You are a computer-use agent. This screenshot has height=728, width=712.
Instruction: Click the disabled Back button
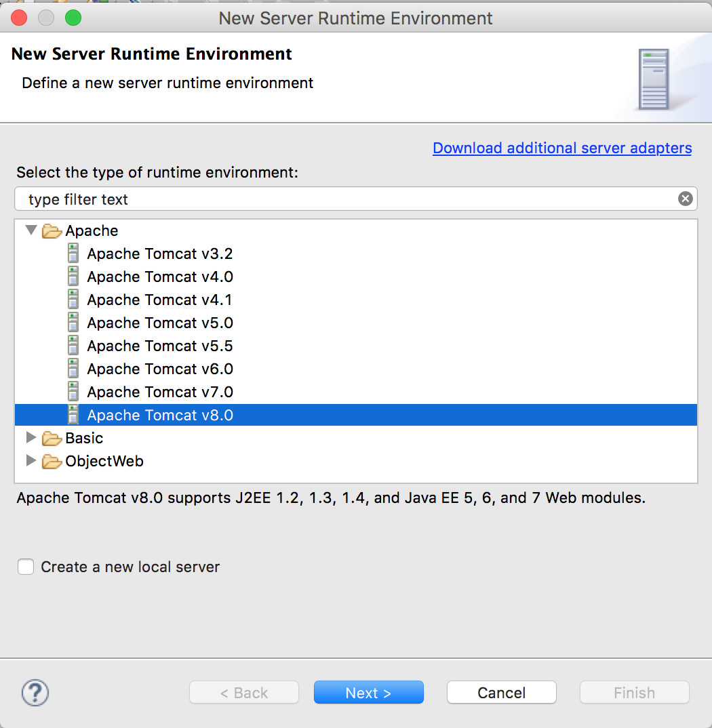click(244, 692)
